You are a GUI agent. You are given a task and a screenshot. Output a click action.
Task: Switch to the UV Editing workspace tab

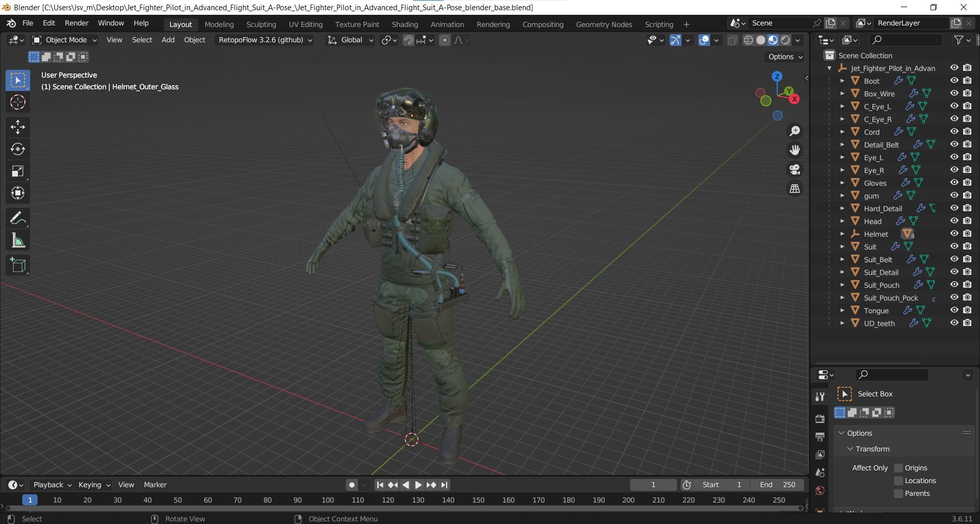point(306,24)
